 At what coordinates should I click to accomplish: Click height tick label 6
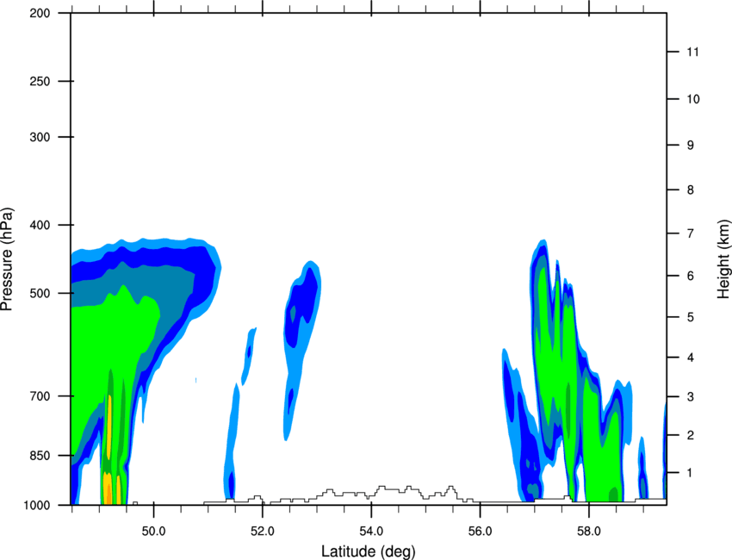691,276
